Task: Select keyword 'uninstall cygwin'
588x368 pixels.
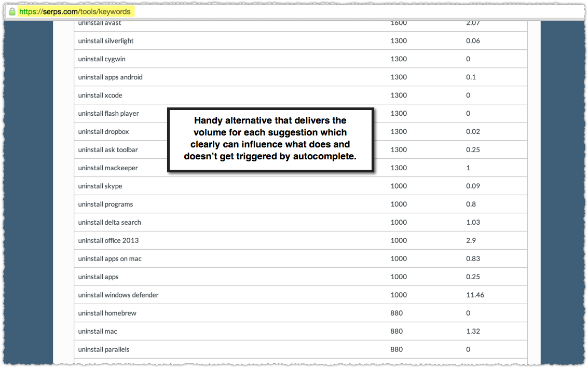Action: point(102,59)
